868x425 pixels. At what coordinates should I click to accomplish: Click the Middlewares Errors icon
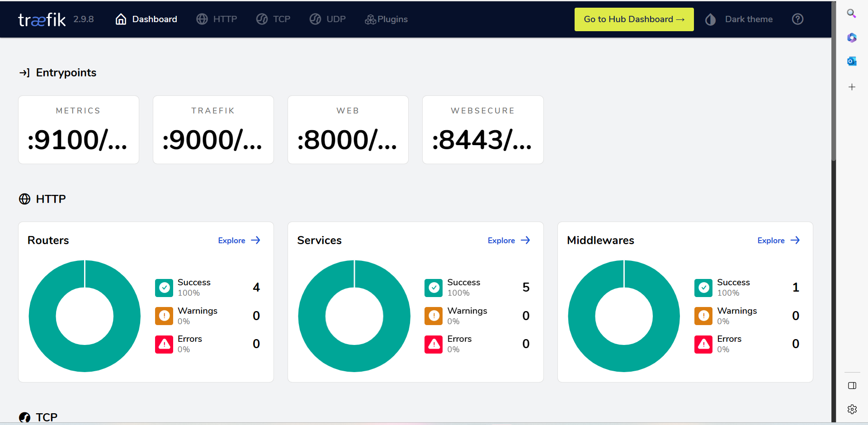[x=703, y=345]
